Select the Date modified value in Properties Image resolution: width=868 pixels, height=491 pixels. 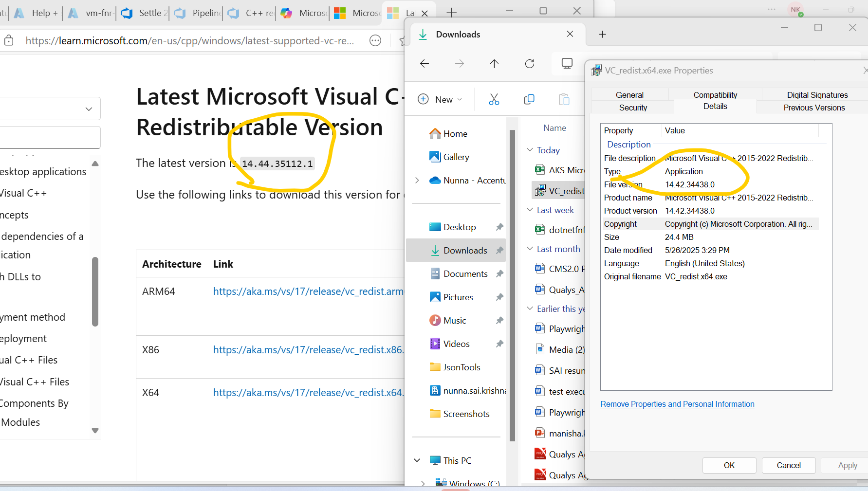click(x=697, y=250)
